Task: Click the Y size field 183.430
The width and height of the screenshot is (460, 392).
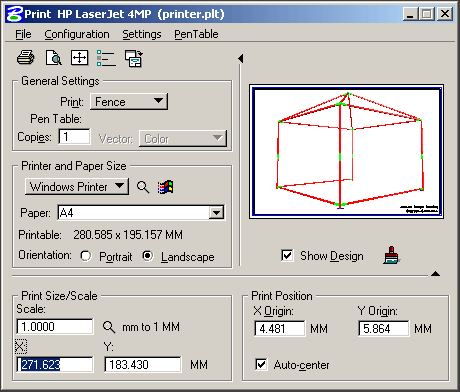Action: 143,364
